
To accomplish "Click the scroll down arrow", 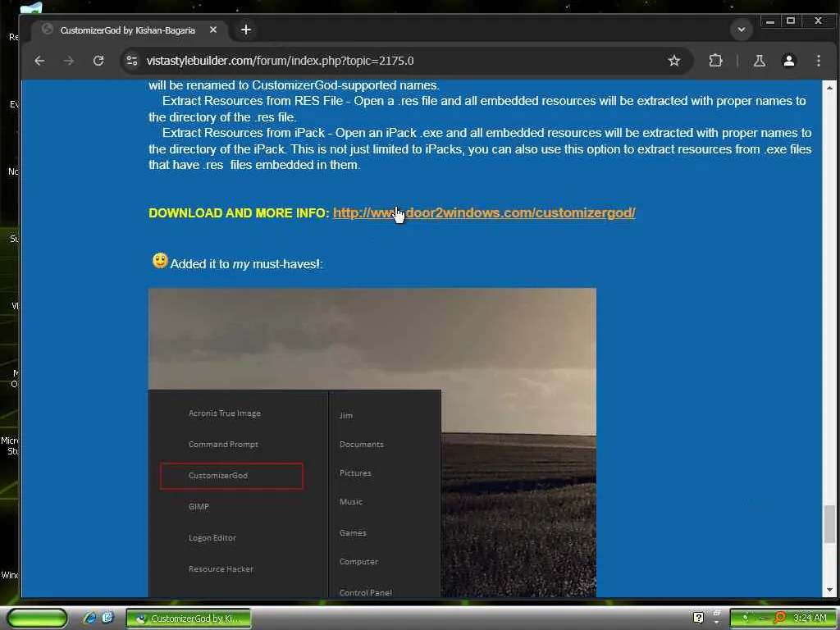I will pyautogui.click(x=829, y=590).
